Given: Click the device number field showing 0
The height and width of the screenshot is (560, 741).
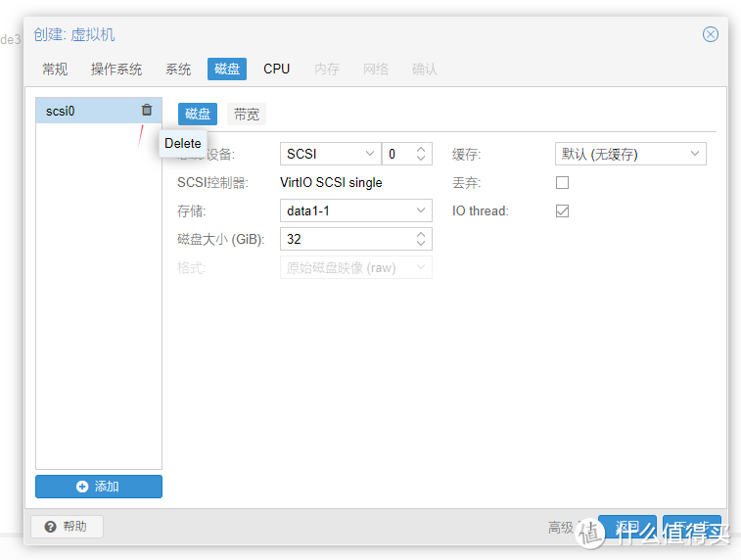Looking at the screenshot, I should click(x=399, y=154).
